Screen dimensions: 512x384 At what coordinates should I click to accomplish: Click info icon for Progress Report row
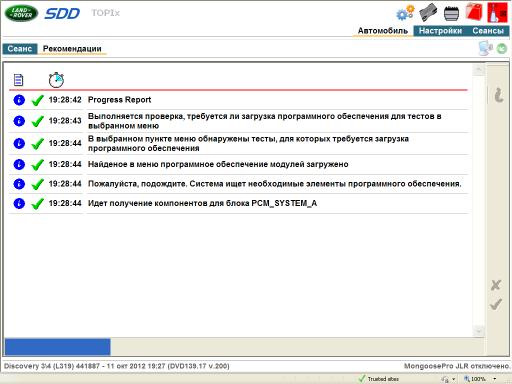click(x=19, y=100)
